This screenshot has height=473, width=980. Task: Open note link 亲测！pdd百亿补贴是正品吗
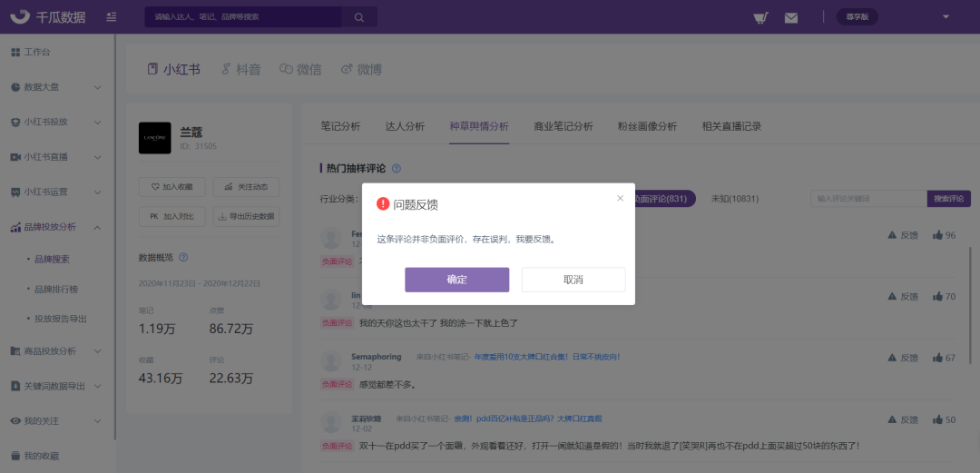[527, 419]
